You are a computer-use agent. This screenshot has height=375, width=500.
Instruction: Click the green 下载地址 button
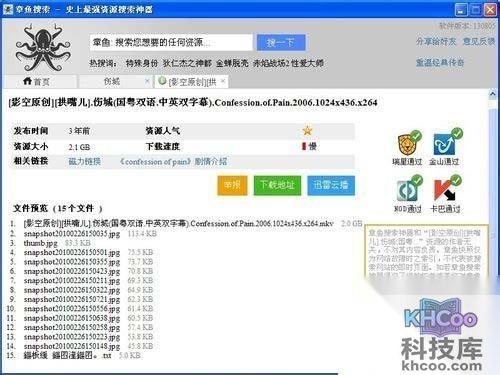[x=277, y=185]
